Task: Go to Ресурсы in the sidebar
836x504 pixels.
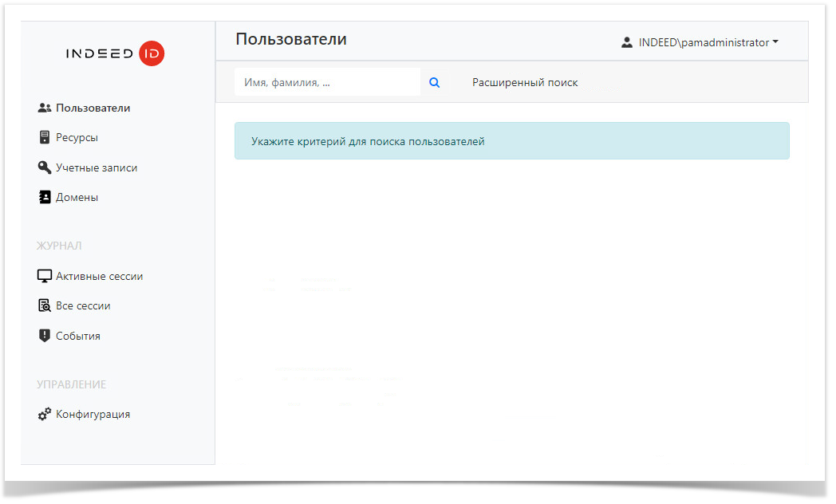Action: 77,137
